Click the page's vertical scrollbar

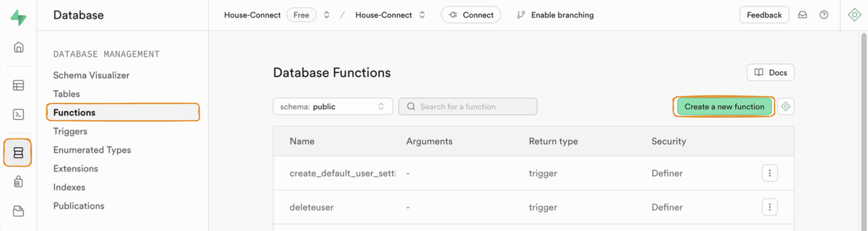[x=864, y=131]
